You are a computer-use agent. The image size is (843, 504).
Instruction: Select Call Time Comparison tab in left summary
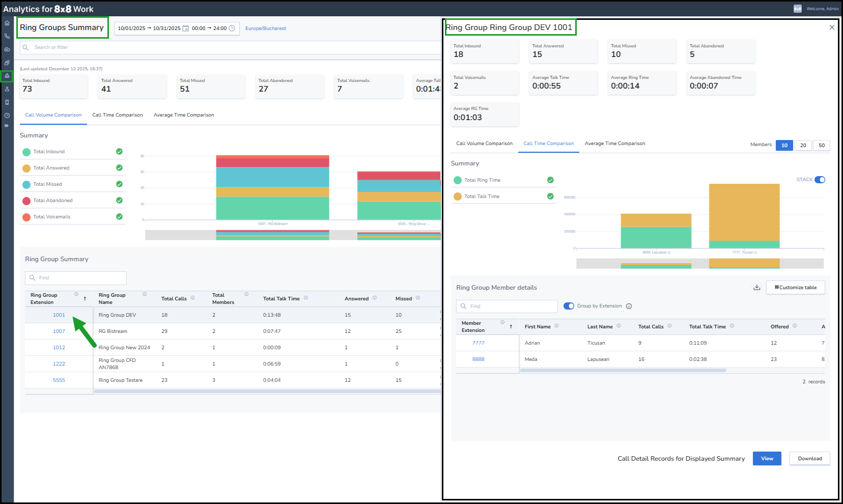(118, 115)
